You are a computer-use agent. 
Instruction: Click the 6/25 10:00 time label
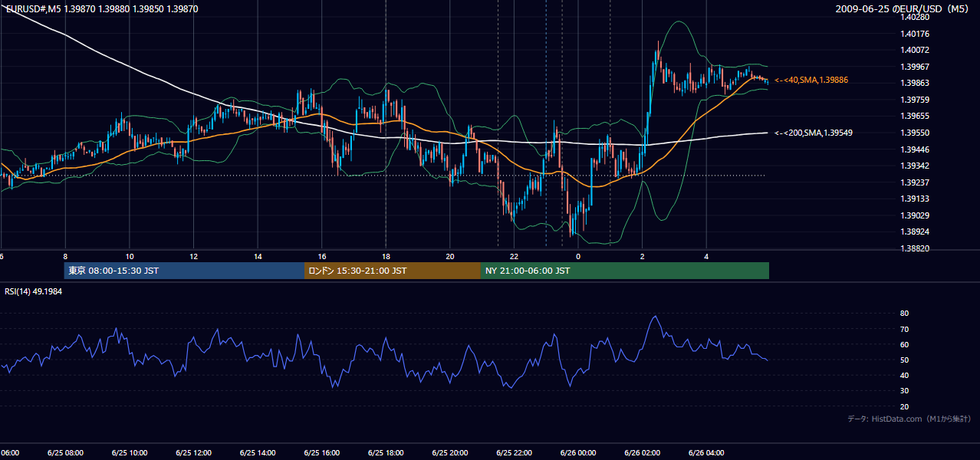click(x=129, y=453)
